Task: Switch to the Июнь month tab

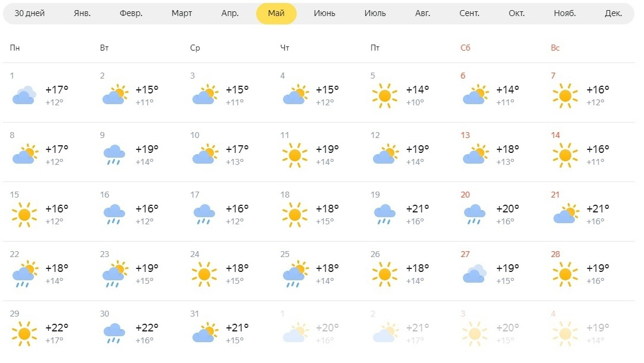Action: [x=325, y=13]
